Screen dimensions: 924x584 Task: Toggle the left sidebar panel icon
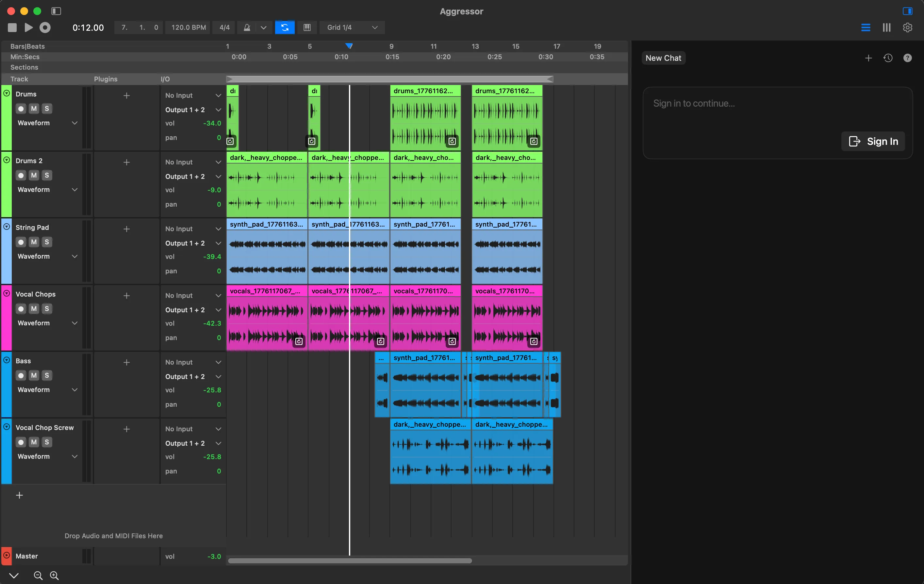point(56,11)
